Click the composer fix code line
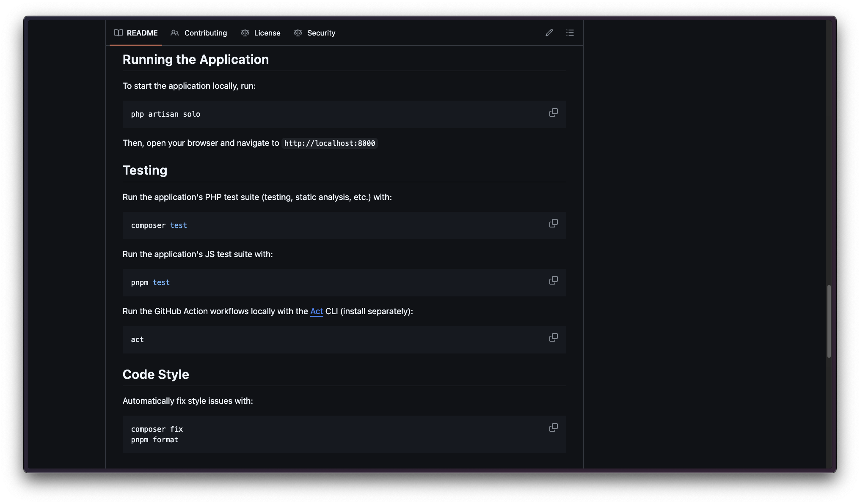 point(157,429)
